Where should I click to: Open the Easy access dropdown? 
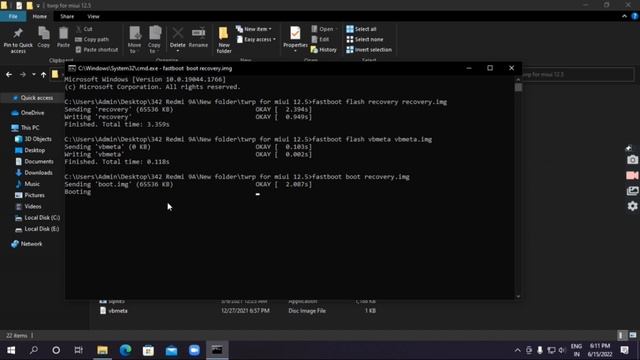pyautogui.click(x=256, y=39)
